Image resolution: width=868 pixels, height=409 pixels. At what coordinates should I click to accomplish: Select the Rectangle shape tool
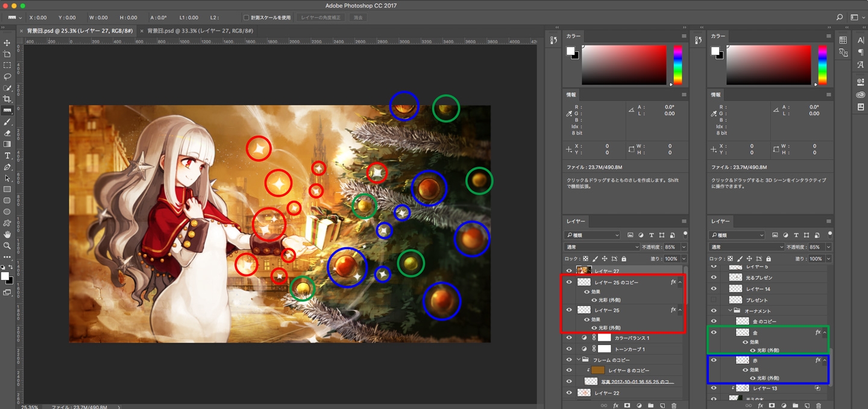point(7,189)
